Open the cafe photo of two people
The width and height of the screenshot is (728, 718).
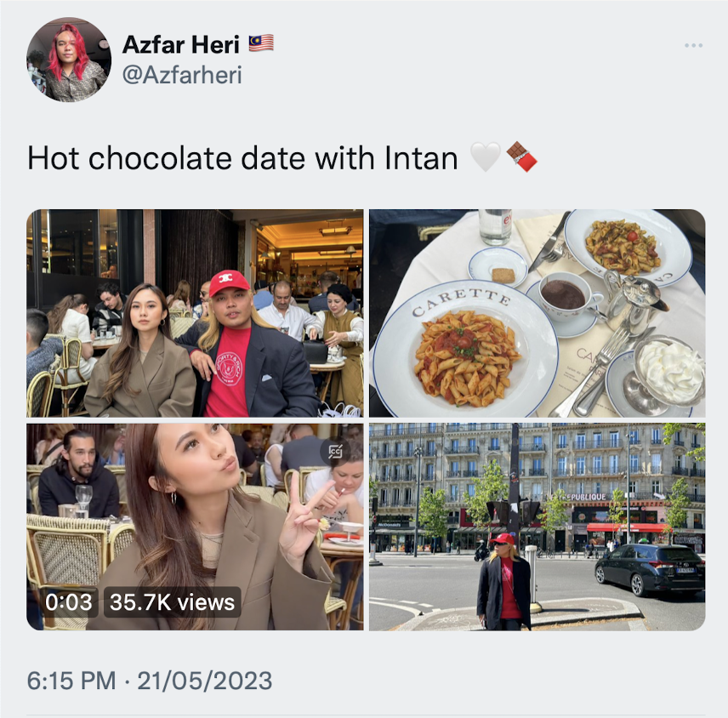[195, 313]
